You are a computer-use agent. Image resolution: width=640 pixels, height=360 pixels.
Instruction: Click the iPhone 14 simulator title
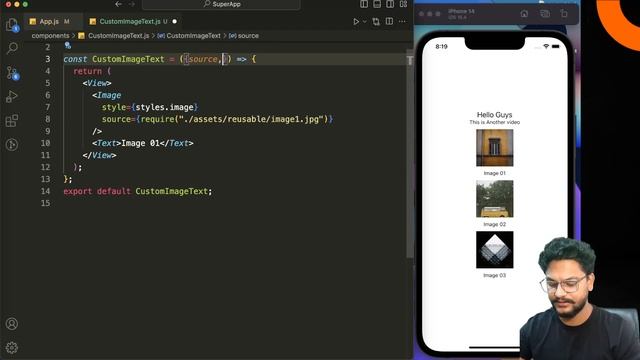pyautogui.click(x=461, y=11)
